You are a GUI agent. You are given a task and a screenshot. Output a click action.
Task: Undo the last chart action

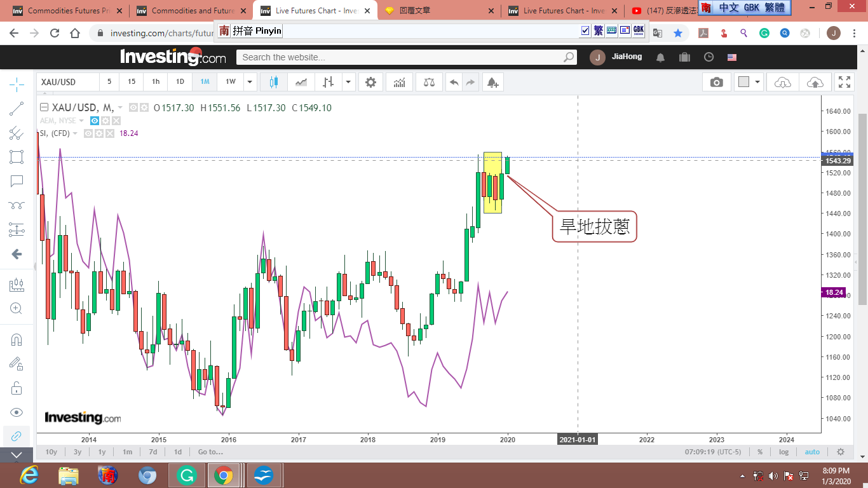454,82
